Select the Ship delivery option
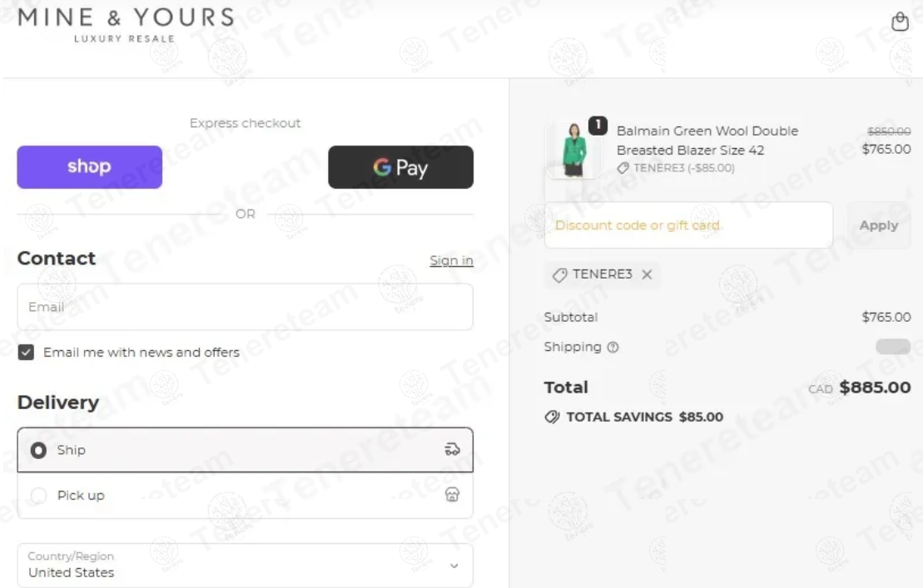923x588 pixels. (x=39, y=450)
